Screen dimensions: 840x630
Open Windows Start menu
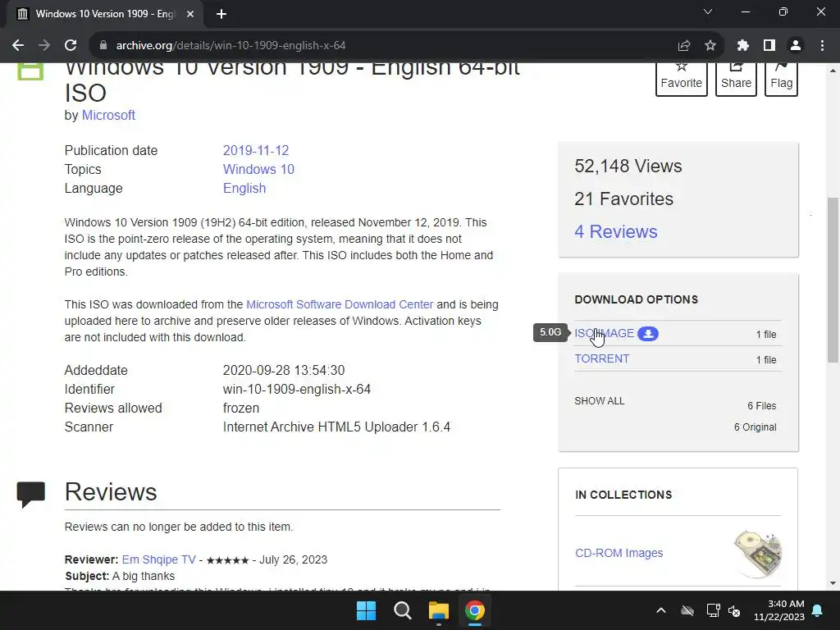pos(367,610)
